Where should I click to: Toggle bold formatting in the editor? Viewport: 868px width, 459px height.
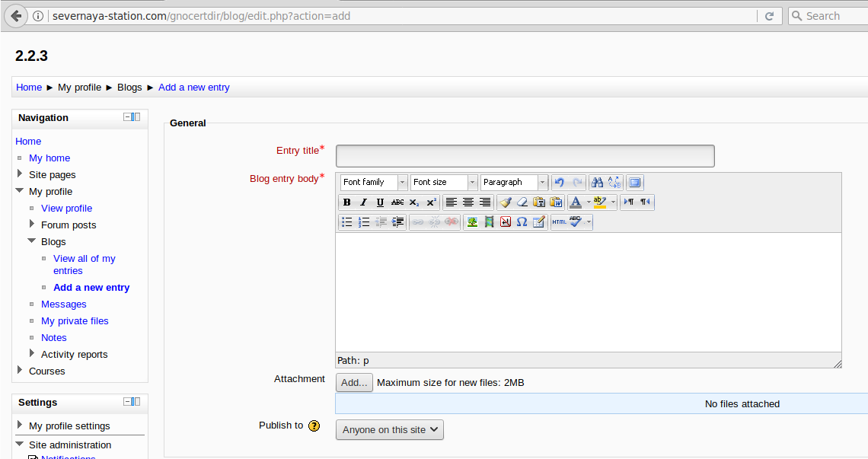click(347, 202)
